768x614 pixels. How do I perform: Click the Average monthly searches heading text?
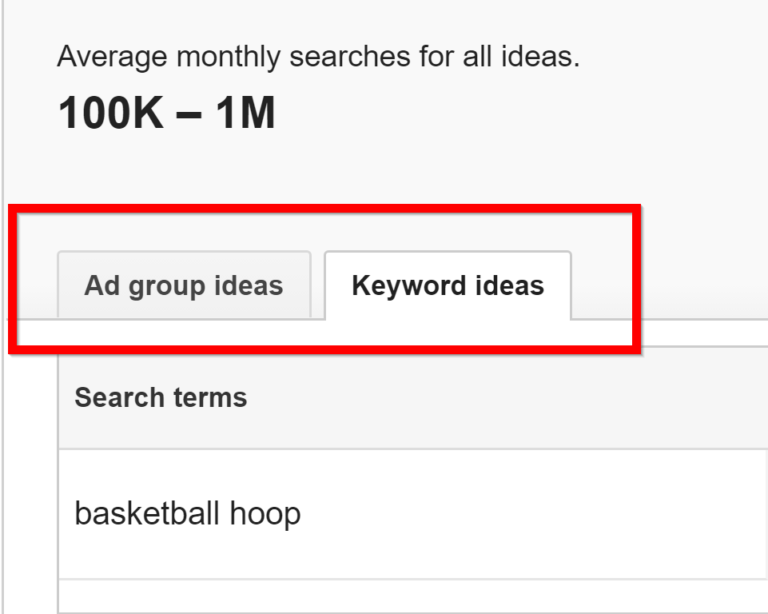318,56
